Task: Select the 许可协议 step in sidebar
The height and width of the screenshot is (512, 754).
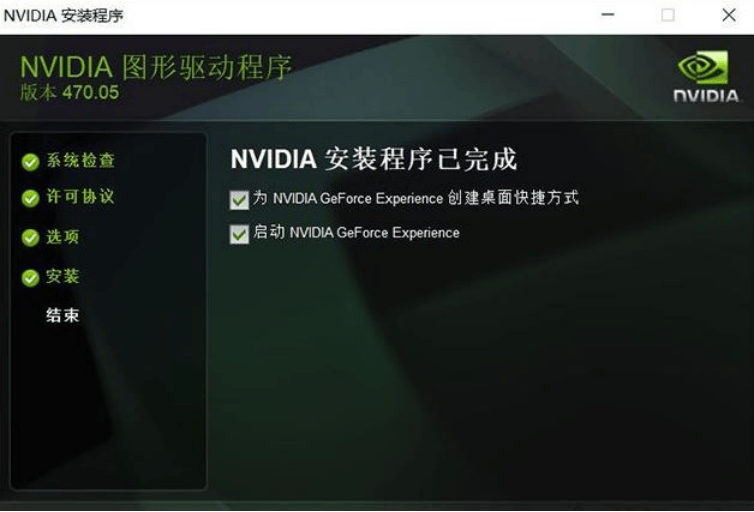Action: (80, 197)
